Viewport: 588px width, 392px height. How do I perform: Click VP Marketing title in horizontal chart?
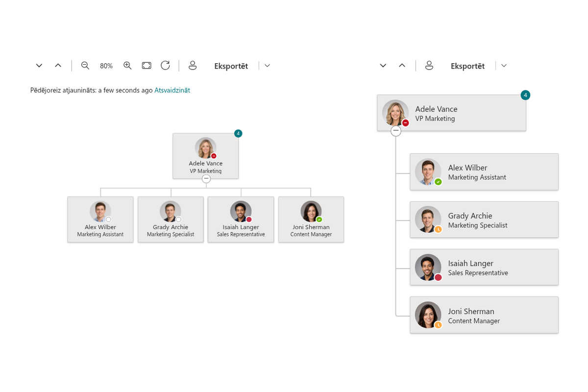(206, 171)
